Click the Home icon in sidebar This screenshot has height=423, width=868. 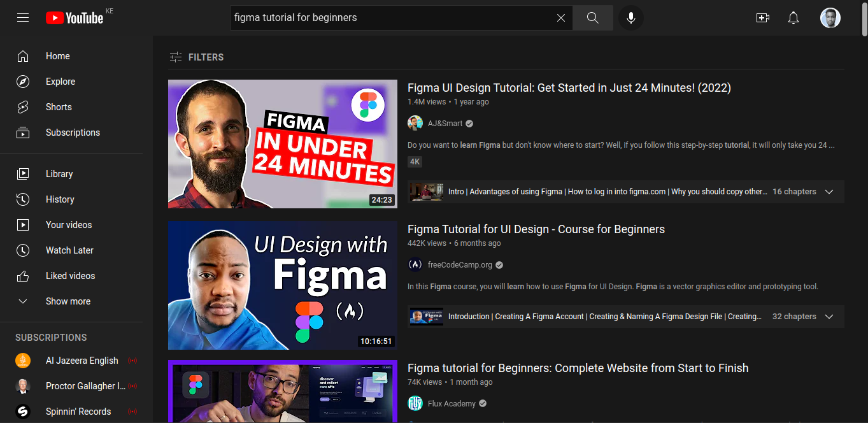(x=23, y=56)
